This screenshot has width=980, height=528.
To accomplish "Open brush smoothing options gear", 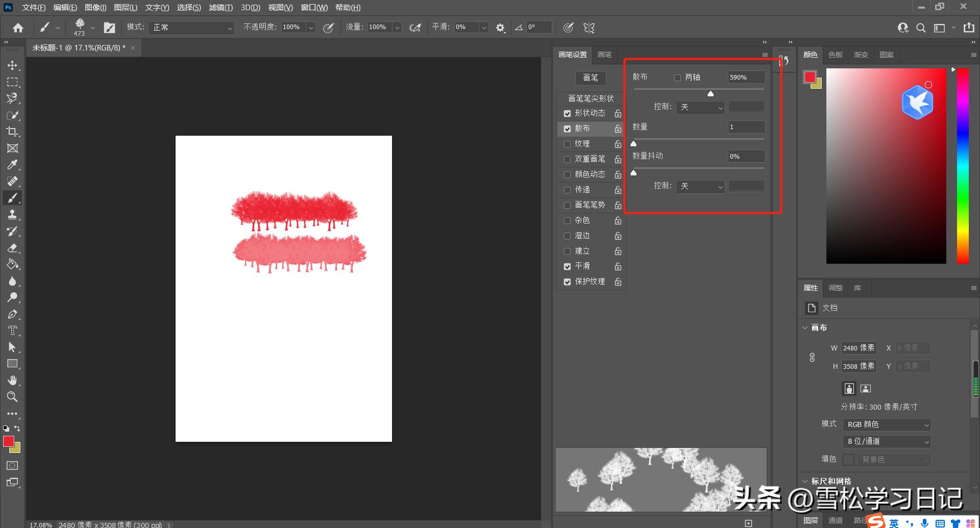I will (500, 28).
